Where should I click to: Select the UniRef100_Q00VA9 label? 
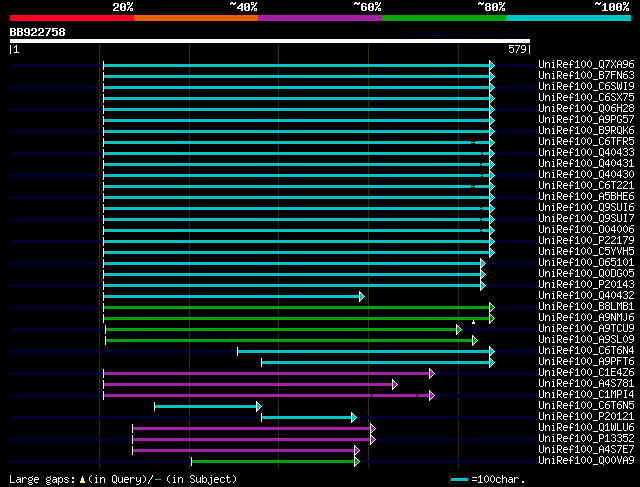pyautogui.click(x=587, y=460)
